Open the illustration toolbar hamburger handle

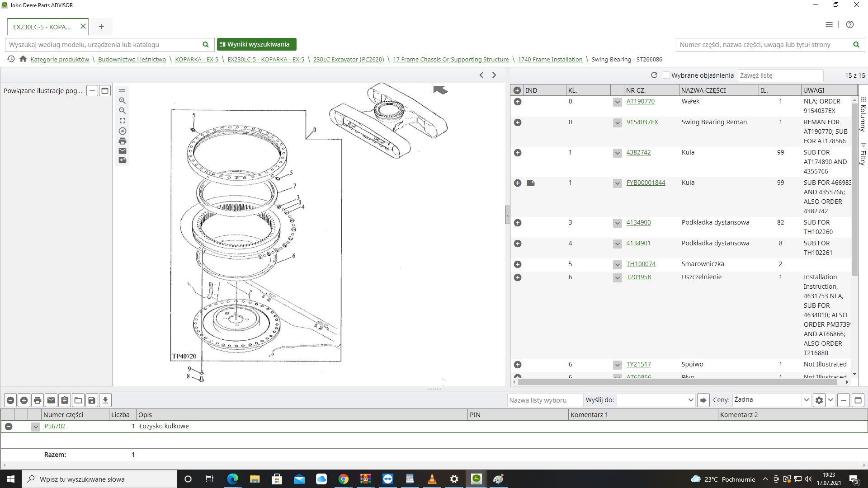pos(122,90)
